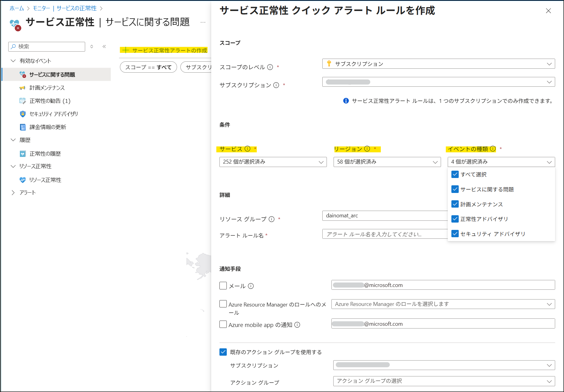
Task: Open the スコープのレベル dropdown
Action: pos(439,64)
